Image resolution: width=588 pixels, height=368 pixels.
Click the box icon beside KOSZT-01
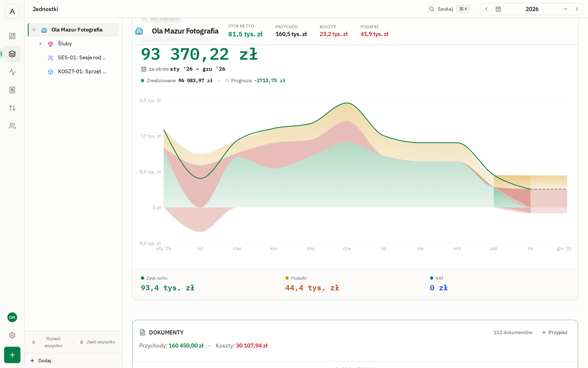click(51, 72)
